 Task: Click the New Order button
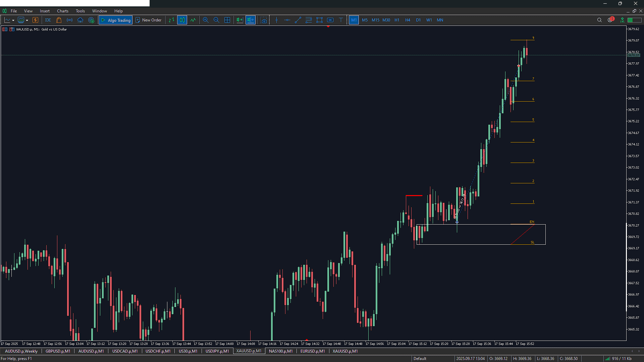149,20
